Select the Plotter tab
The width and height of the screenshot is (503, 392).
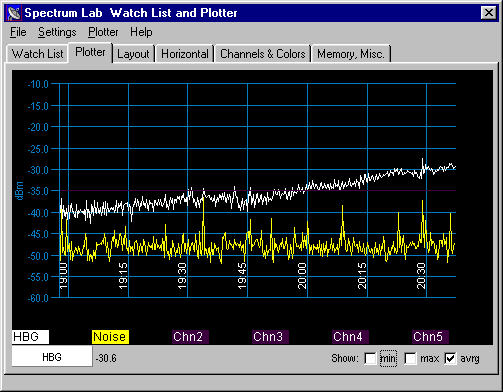coord(90,52)
